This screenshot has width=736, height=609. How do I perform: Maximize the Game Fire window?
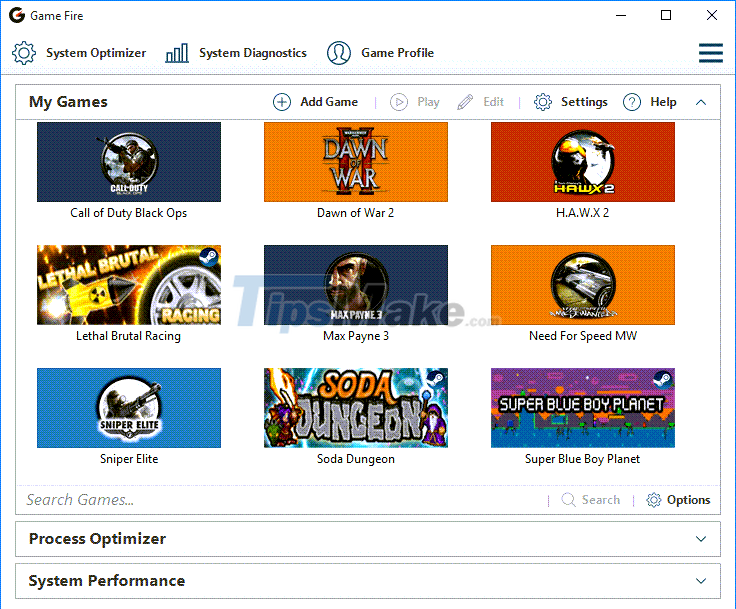pyautogui.click(x=666, y=15)
